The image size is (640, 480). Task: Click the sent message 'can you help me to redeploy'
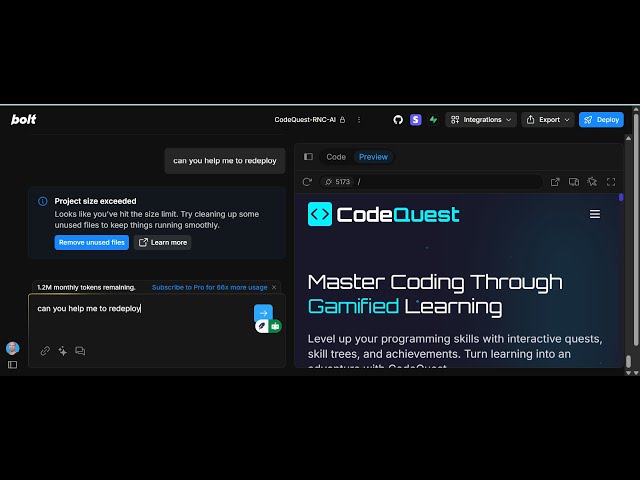coord(224,161)
